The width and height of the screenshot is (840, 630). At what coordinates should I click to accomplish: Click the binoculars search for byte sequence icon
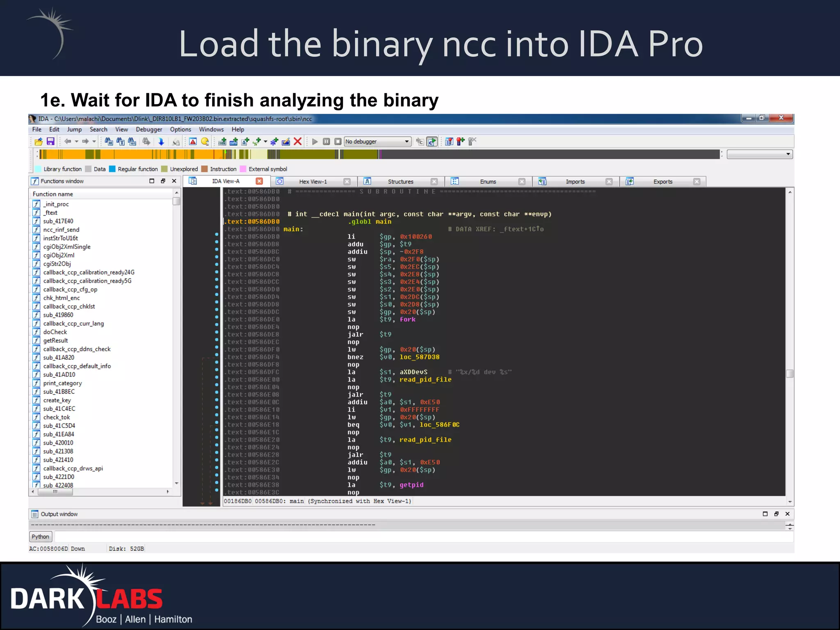[x=132, y=142]
